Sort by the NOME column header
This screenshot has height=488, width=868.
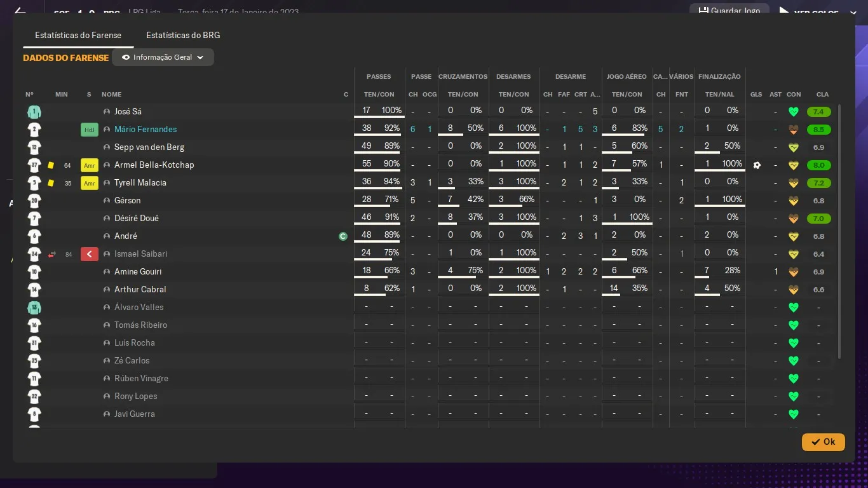tap(111, 95)
